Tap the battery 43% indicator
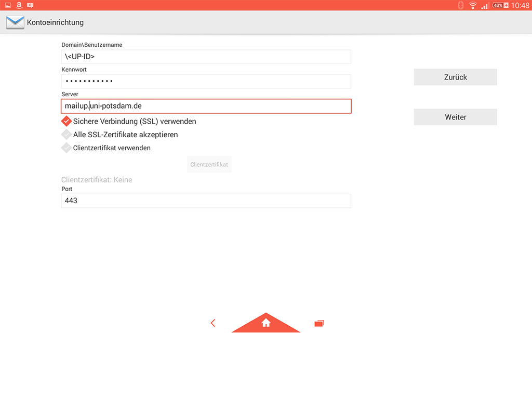The height and width of the screenshot is (399, 532). 500,5
